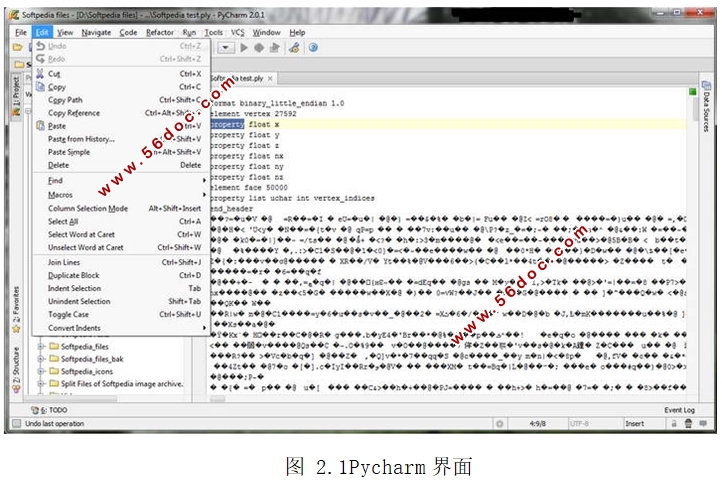This screenshot has height=484, width=722.
Task: Close the Softpedia test.ply tab
Action: [x=270, y=79]
